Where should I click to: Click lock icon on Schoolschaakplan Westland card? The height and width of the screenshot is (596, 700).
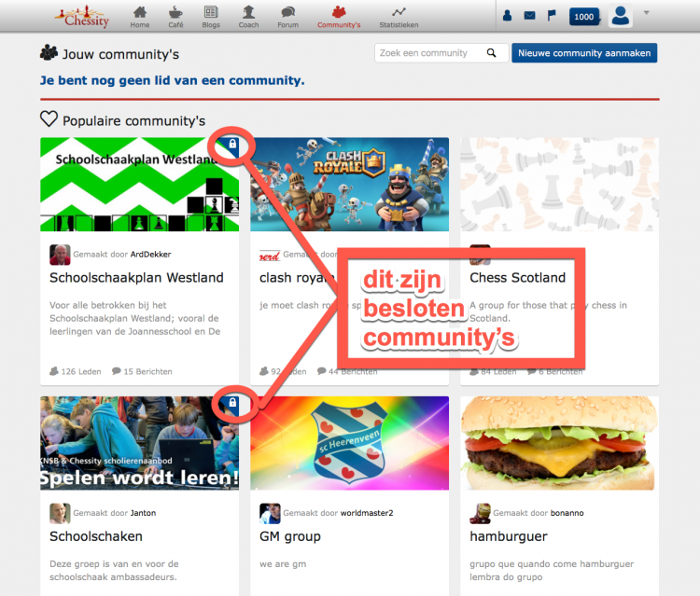click(232, 144)
